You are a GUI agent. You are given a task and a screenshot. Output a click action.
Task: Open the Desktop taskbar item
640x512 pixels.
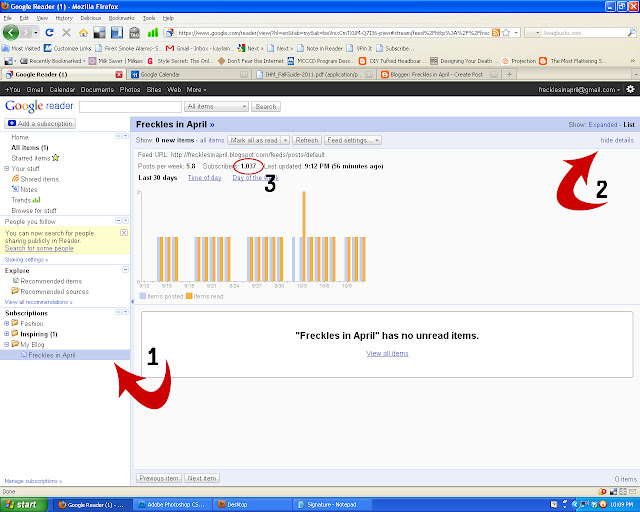[x=251, y=505]
